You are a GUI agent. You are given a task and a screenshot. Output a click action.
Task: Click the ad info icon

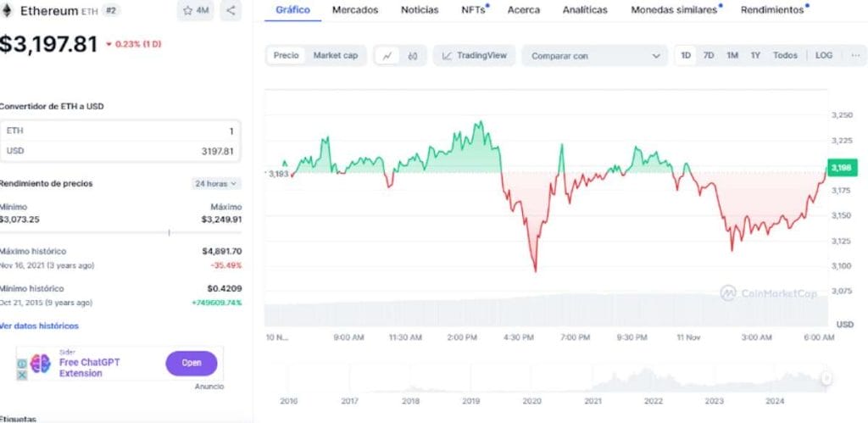21,364
